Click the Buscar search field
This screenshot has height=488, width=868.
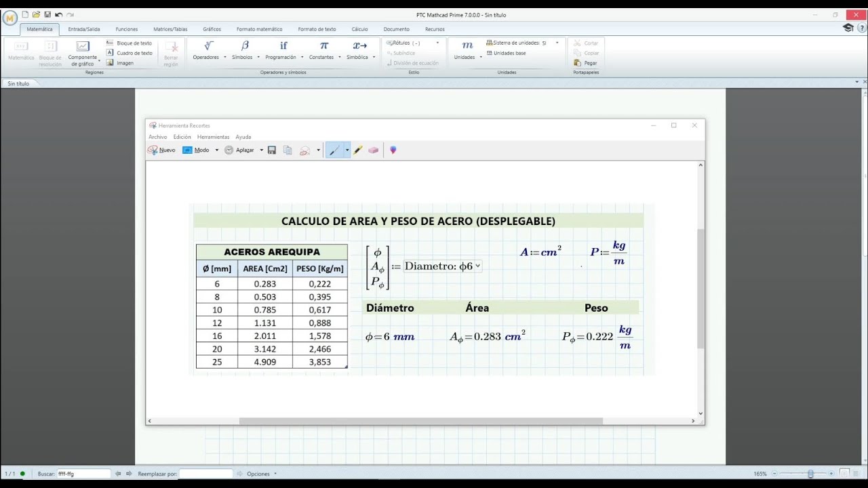click(83, 474)
